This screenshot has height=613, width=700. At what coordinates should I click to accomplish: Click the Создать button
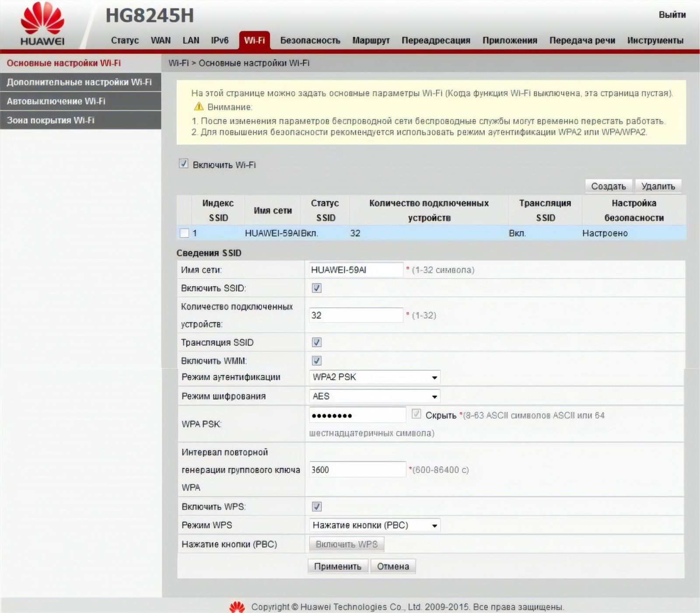[609, 186]
